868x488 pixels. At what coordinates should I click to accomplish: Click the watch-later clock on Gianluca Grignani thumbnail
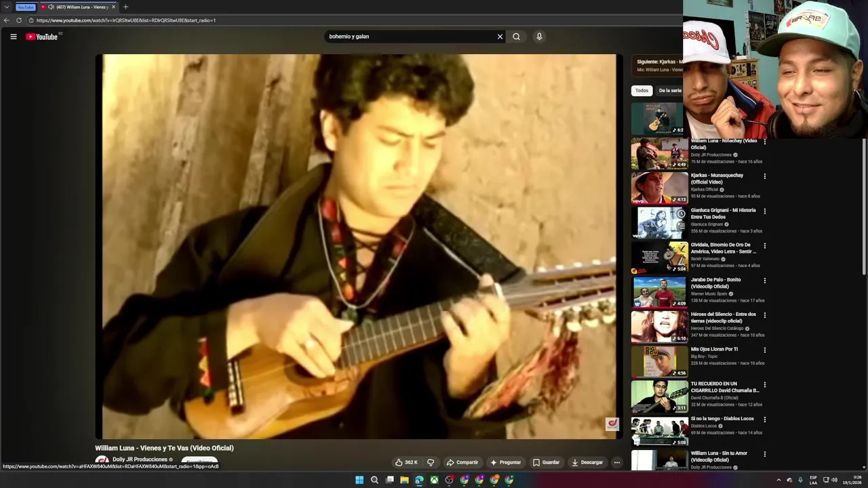681,213
